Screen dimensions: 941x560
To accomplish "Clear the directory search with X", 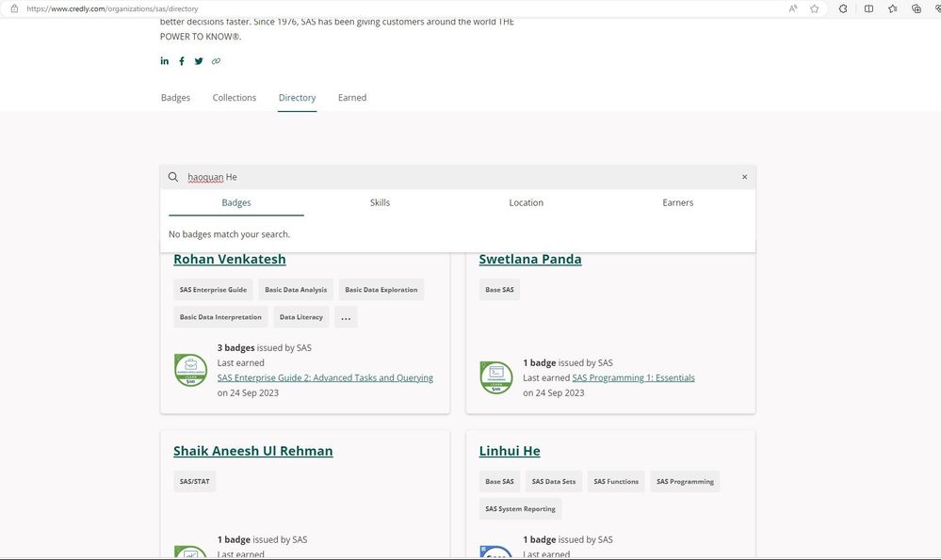I will click(x=744, y=177).
